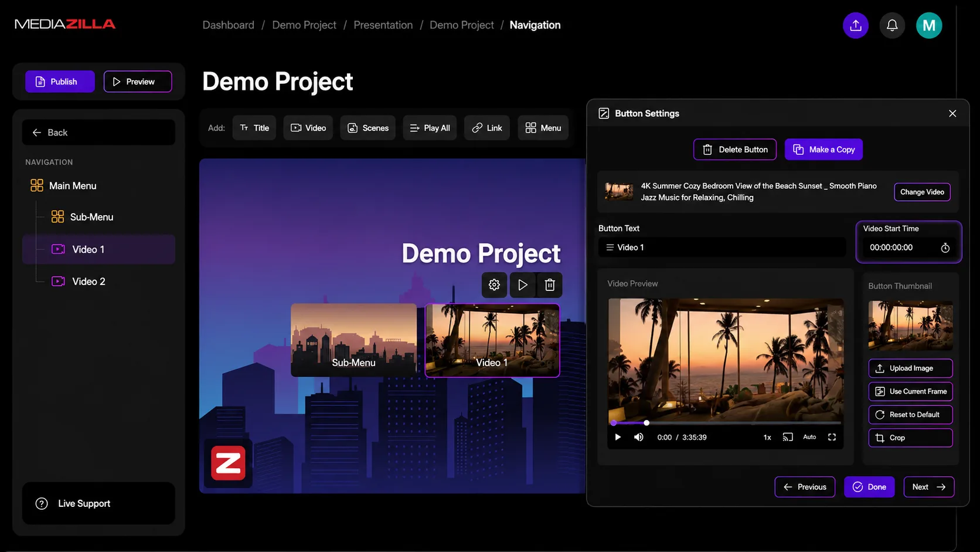Click the Next button

(x=929, y=487)
